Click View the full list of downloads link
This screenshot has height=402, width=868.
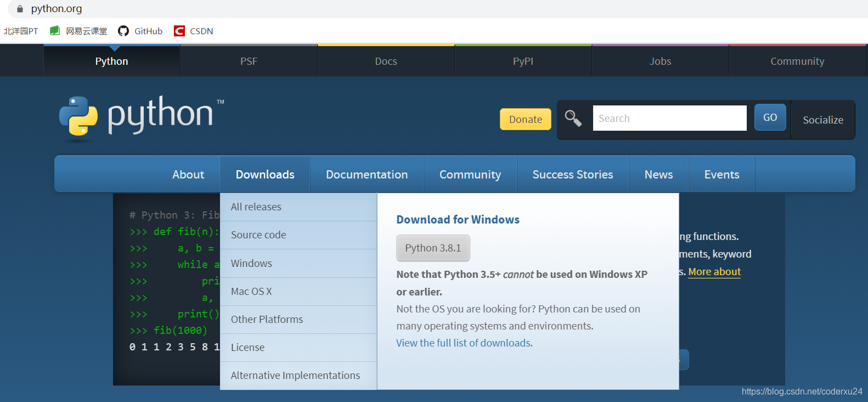[465, 343]
